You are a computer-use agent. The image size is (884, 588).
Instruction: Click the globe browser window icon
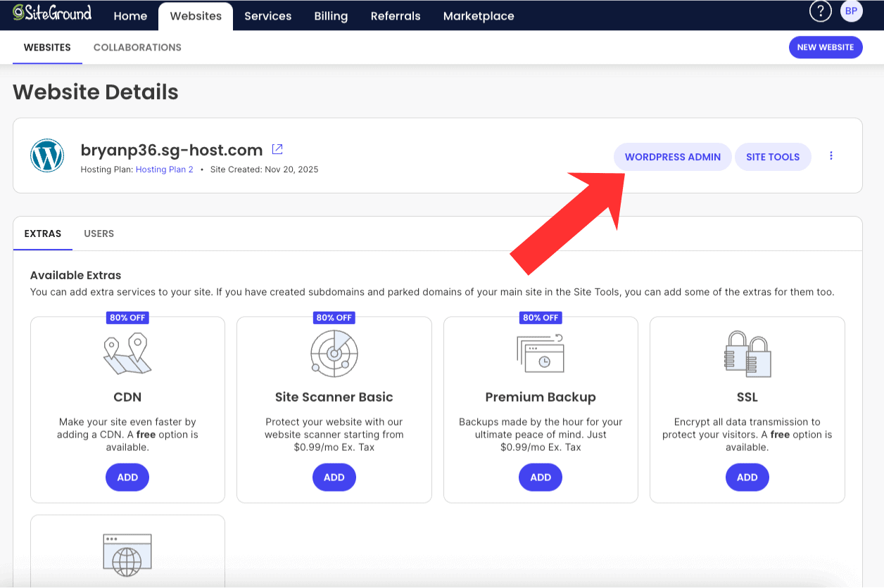point(127,556)
